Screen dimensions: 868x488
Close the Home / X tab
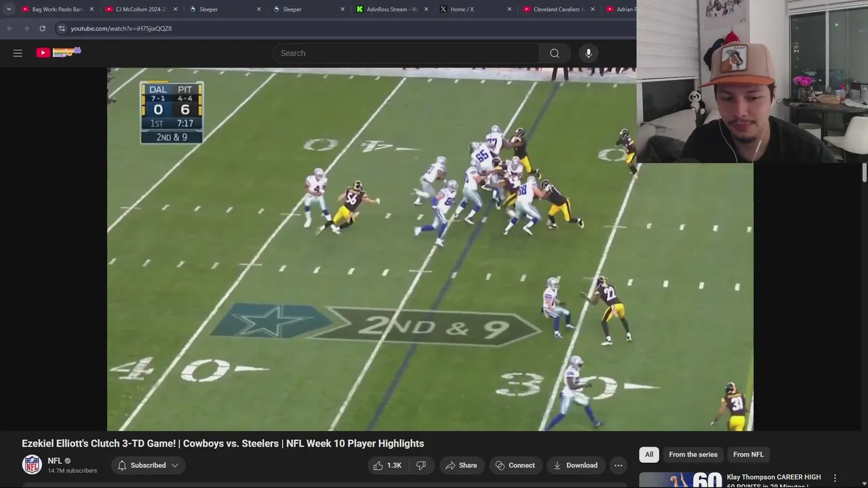[509, 9]
